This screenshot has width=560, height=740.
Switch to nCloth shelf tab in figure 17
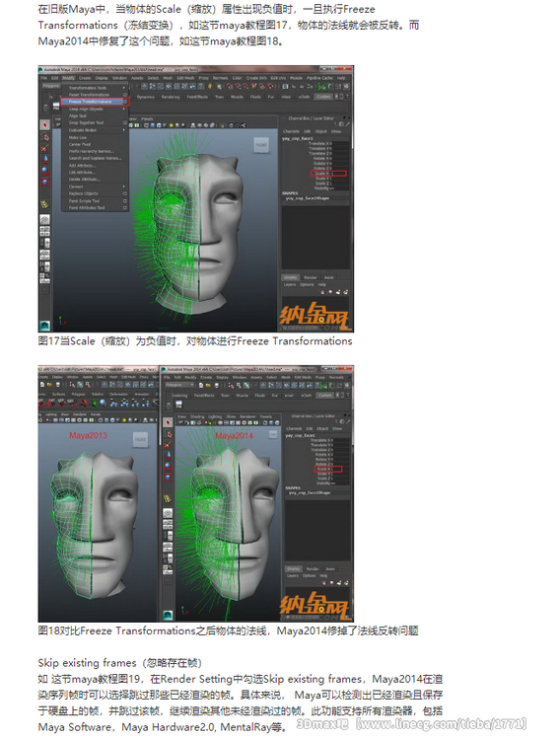305,97
